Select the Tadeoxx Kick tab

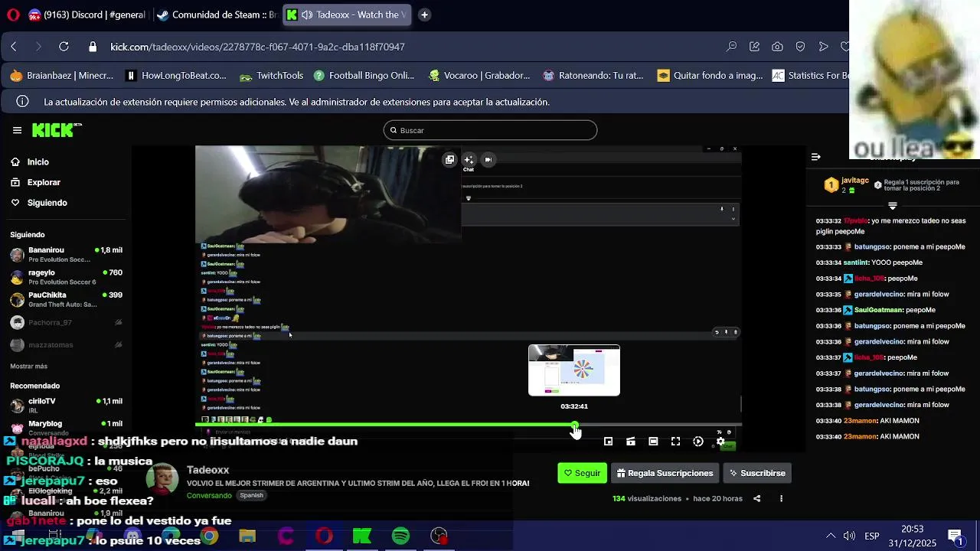(346, 15)
